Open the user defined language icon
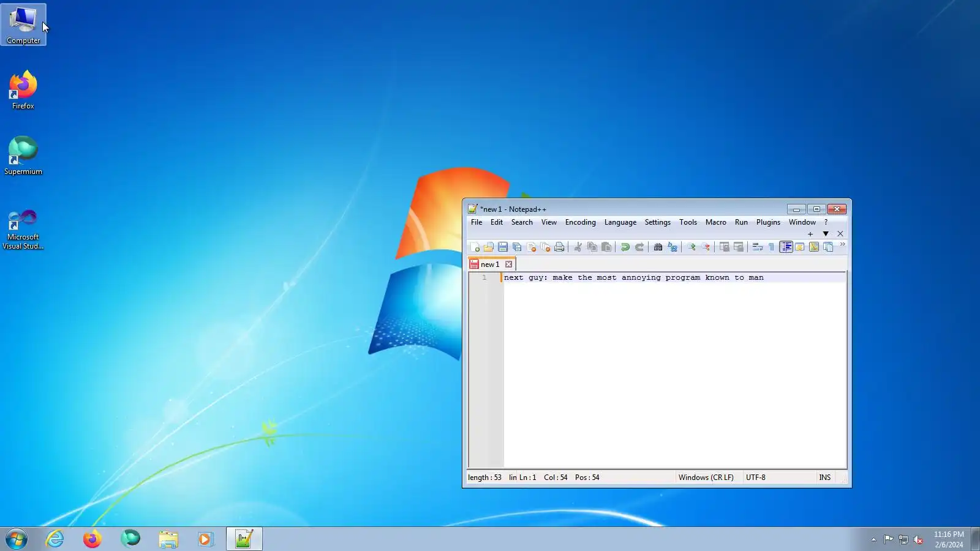Viewport: 980px width, 551px height. 800,247
